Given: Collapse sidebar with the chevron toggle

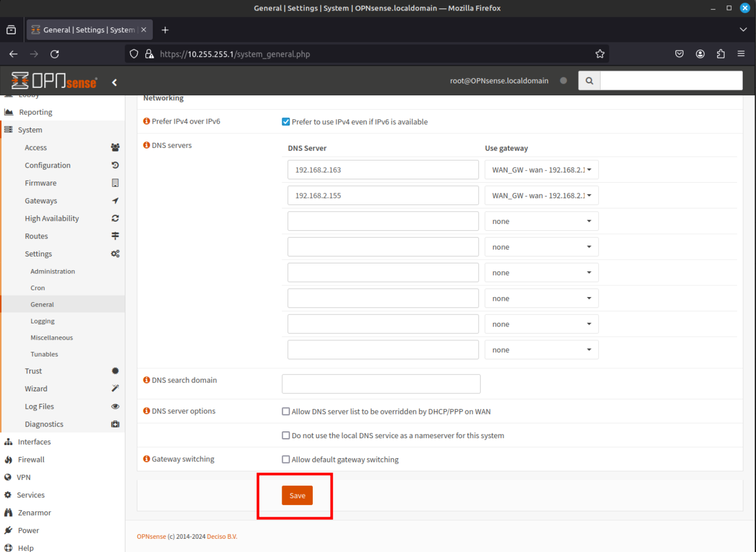Looking at the screenshot, I should click(x=114, y=82).
